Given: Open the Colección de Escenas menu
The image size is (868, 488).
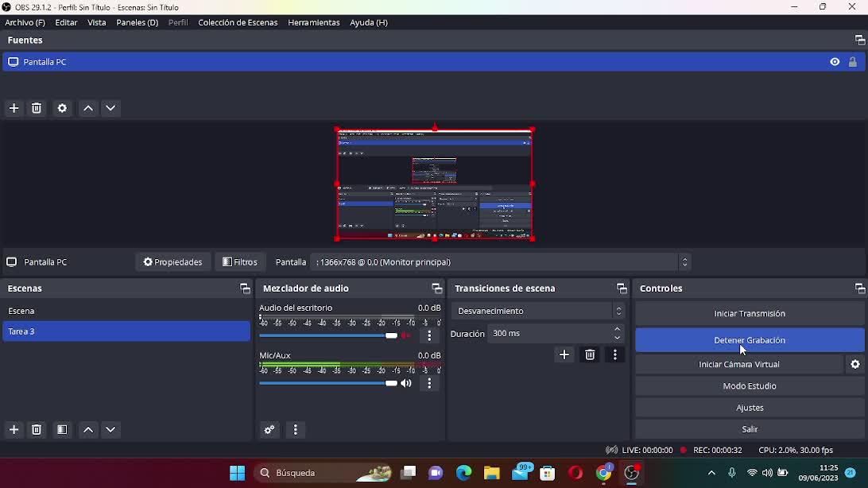Looking at the screenshot, I should pyautogui.click(x=238, y=22).
